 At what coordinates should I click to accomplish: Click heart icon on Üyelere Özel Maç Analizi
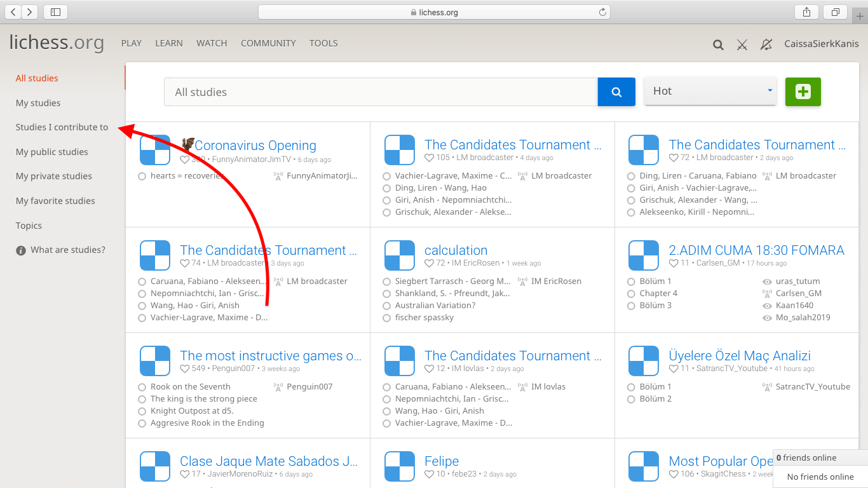pyautogui.click(x=674, y=369)
